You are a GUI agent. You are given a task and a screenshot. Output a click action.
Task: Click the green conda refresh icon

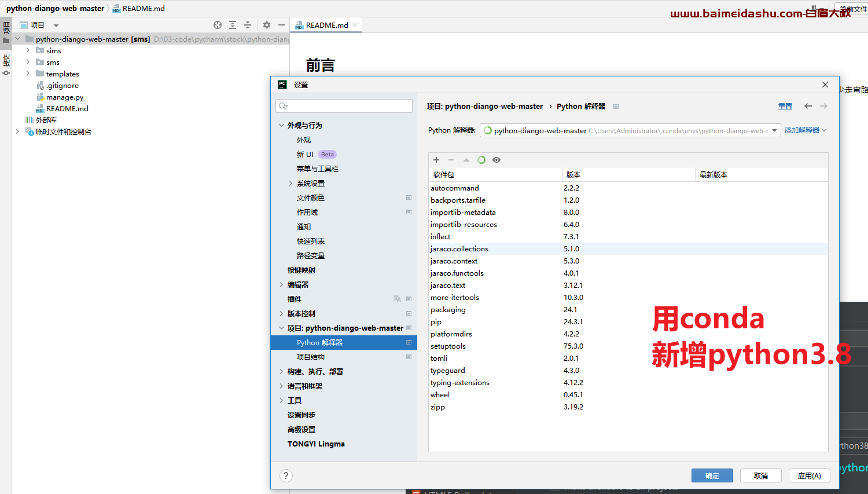pos(481,160)
